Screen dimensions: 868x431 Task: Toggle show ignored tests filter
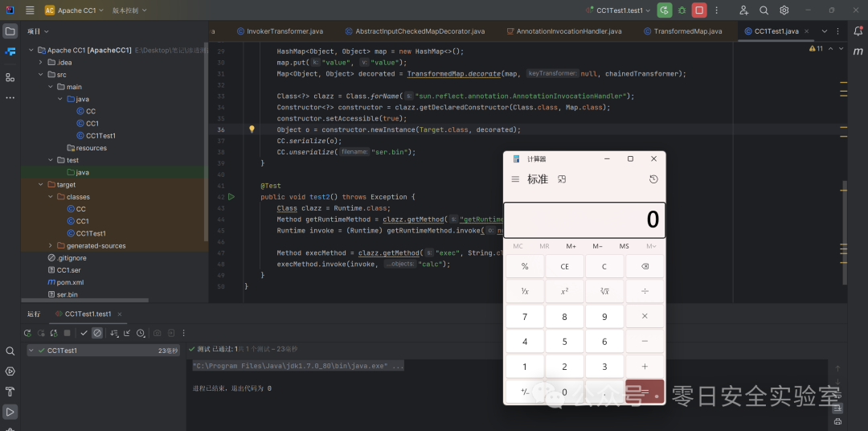click(x=97, y=333)
